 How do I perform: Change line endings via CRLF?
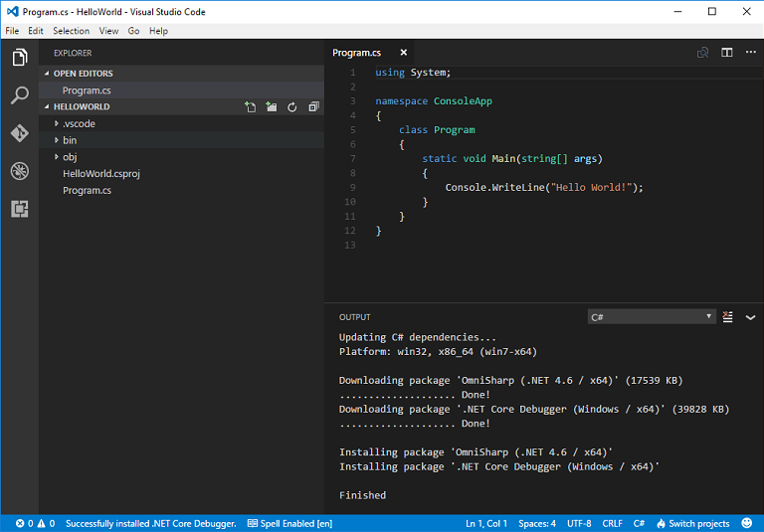[x=612, y=524]
